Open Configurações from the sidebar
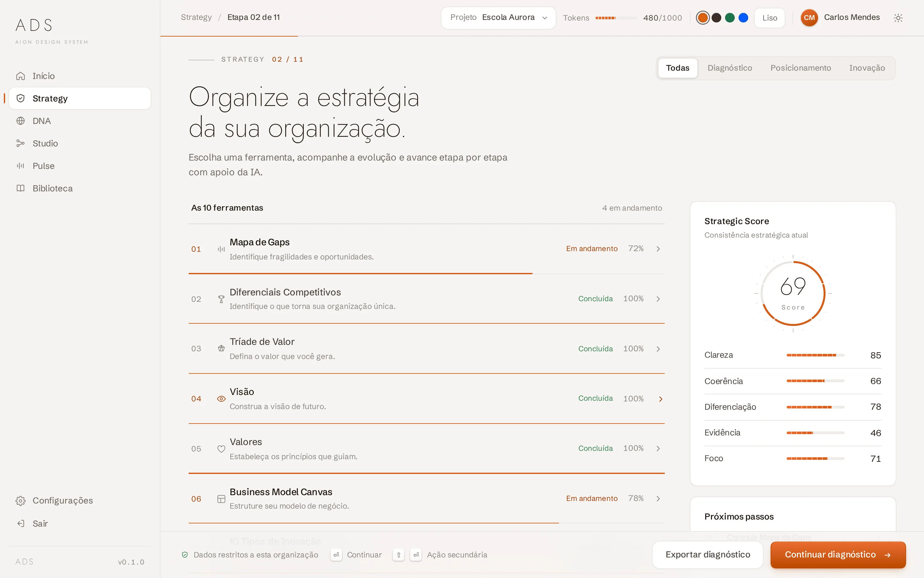Image resolution: width=924 pixels, height=578 pixels. [80, 501]
